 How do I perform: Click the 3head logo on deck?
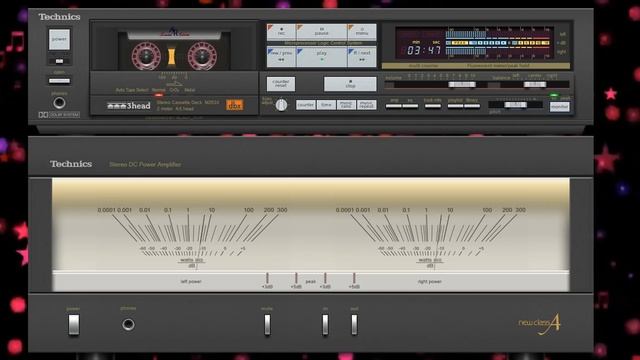(x=129, y=106)
